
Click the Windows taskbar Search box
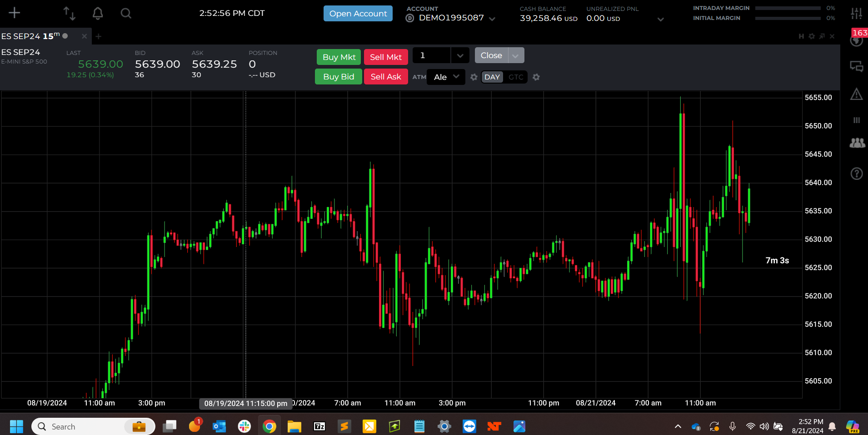coord(93,426)
